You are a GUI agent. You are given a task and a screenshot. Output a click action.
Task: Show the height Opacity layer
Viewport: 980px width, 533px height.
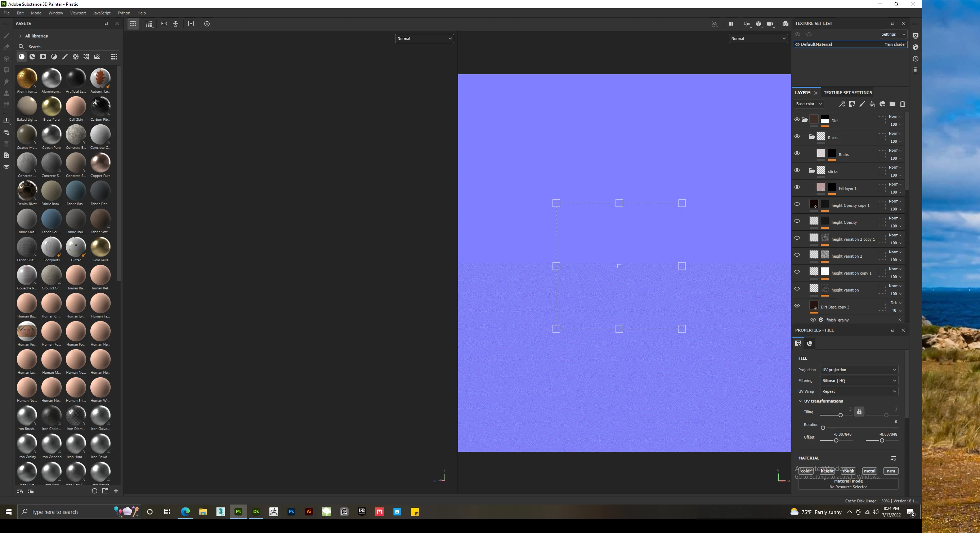(797, 221)
